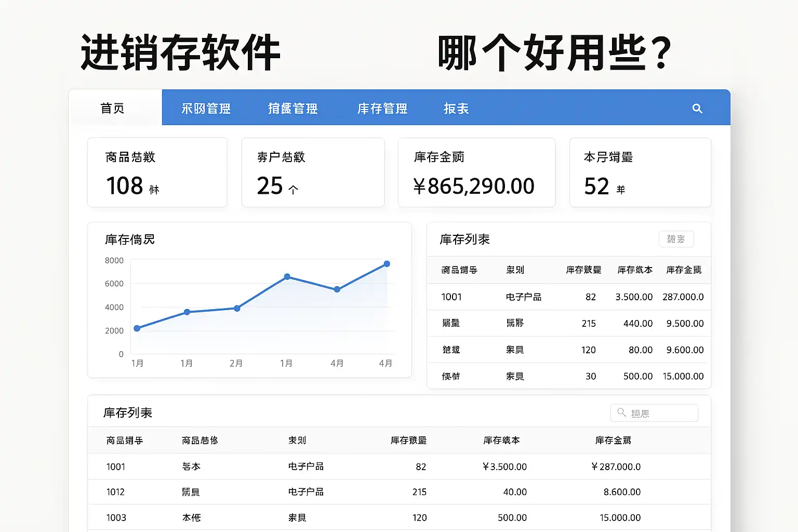Viewport: 798px width, 532px height.
Task: Select the row with quantity 30 in the upper table
Action: pyautogui.click(x=569, y=376)
